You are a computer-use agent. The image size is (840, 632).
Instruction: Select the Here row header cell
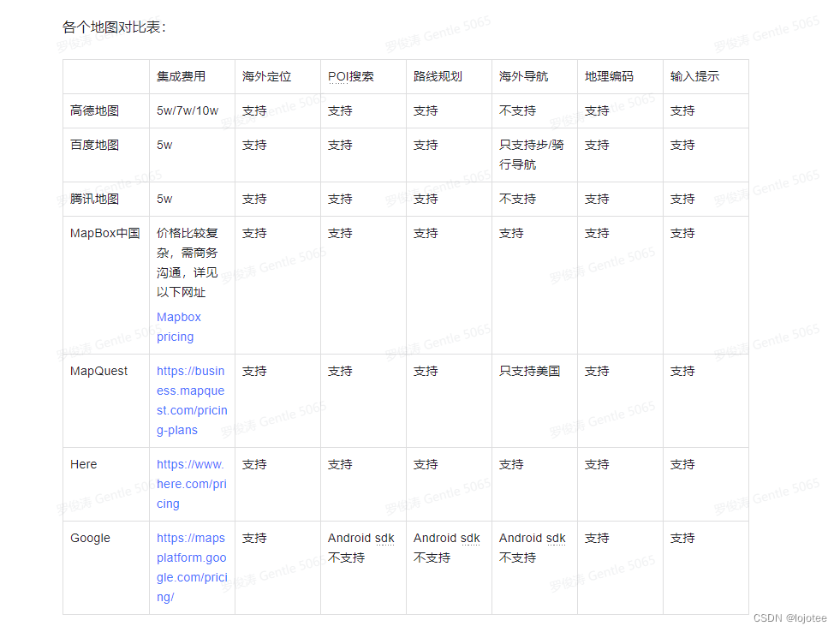(83, 464)
